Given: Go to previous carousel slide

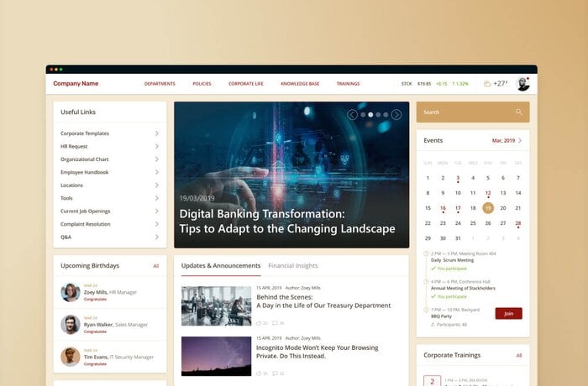Looking at the screenshot, I should tap(352, 115).
